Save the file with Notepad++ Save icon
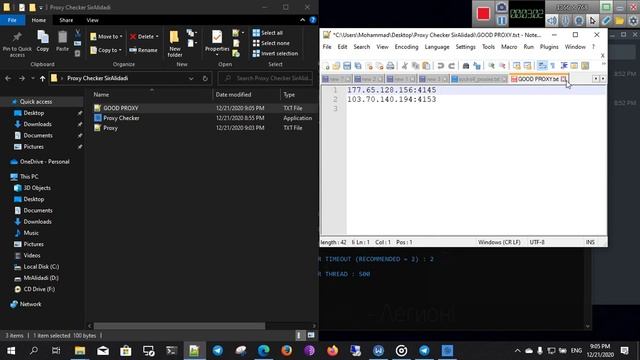640x360 pixels. (x=347, y=66)
